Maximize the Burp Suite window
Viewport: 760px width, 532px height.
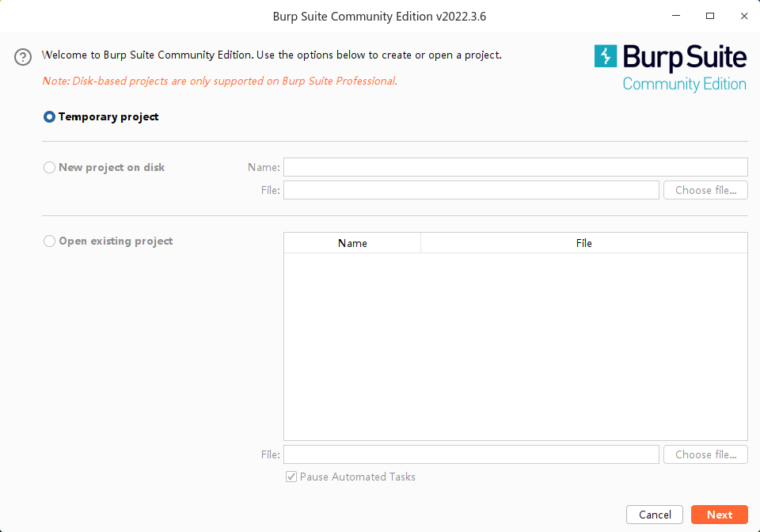point(710,16)
